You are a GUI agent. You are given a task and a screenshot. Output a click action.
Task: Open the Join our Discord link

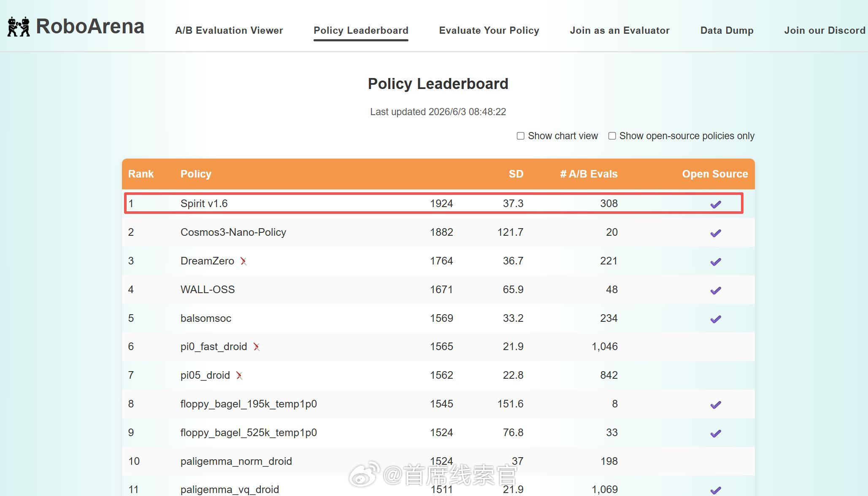pyautogui.click(x=825, y=30)
